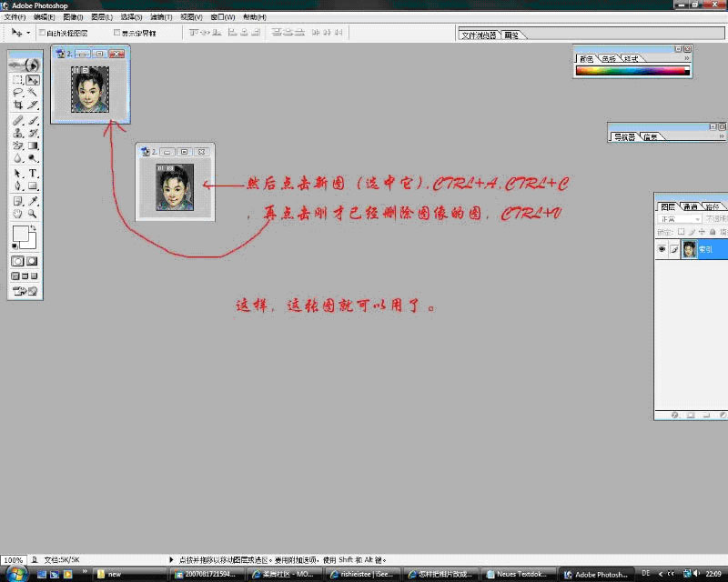Hide the layer using the eye icon
Viewport: 728px width, 582px height.
pos(662,249)
